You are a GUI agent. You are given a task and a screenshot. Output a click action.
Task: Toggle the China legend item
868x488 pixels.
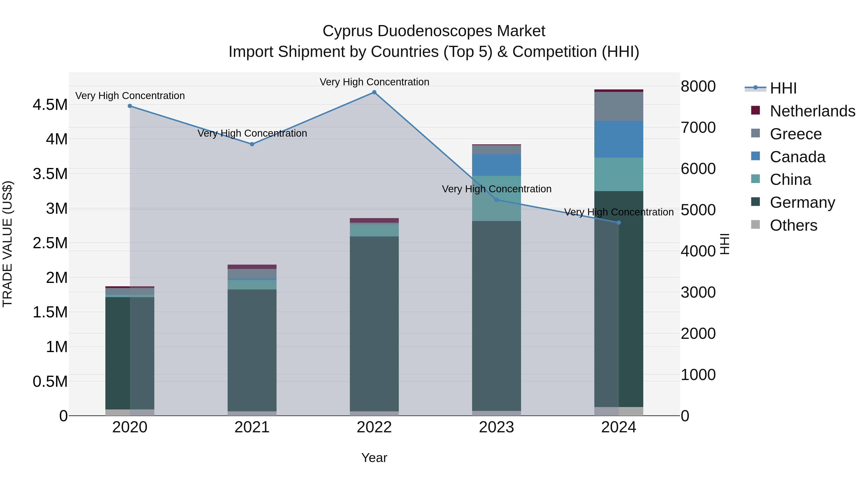click(781, 180)
